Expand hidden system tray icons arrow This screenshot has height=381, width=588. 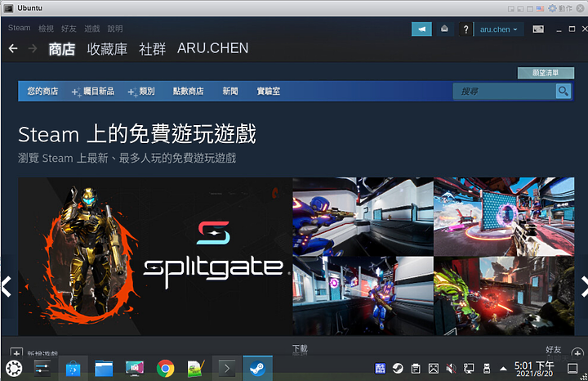[x=503, y=369]
